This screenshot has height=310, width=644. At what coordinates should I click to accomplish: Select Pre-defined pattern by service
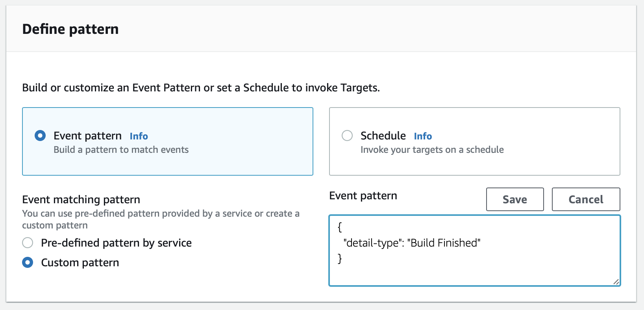(x=28, y=243)
